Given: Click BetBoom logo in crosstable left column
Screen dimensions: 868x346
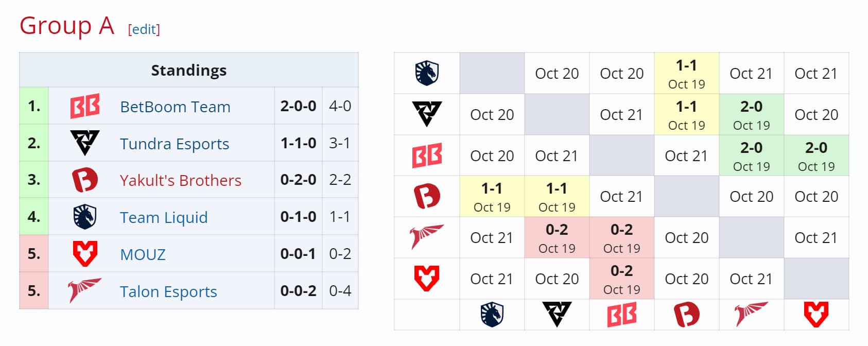Looking at the screenshot, I should click(x=427, y=155).
